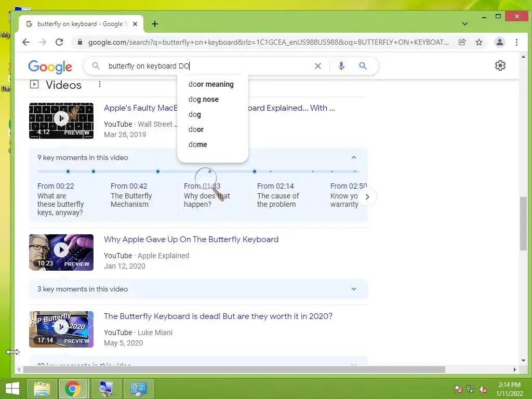The image size is (532, 399).
Task: Open the Chrome profile avatar
Action: tap(499, 42)
